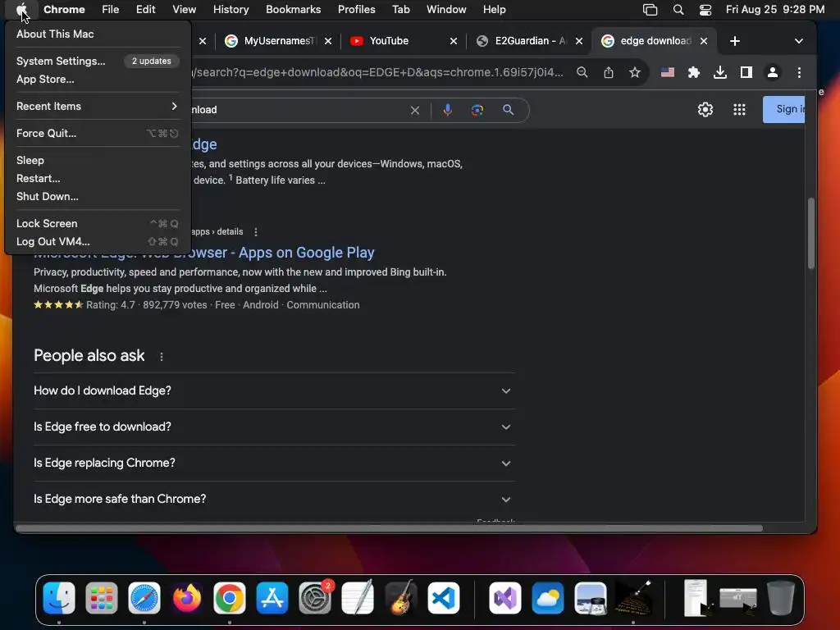
Task: Search by image with Lens icon
Action: [x=477, y=110]
